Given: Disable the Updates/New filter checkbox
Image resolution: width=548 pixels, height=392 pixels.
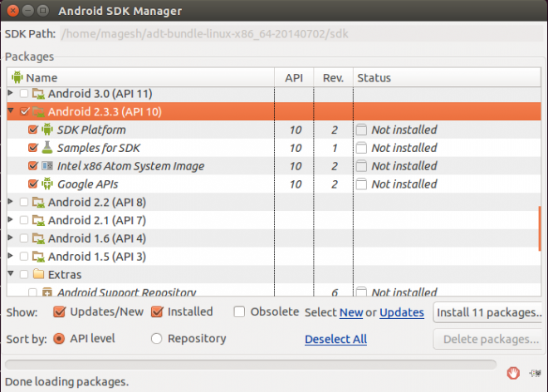Looking at the screenshot, I should click(x=59, y=312).
